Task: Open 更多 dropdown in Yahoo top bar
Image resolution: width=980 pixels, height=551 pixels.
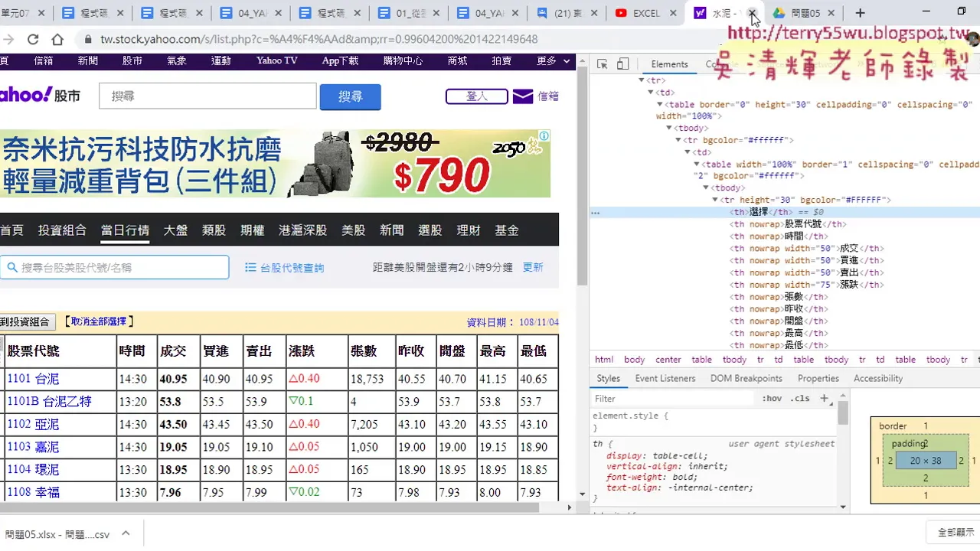Action: [554, 60]
